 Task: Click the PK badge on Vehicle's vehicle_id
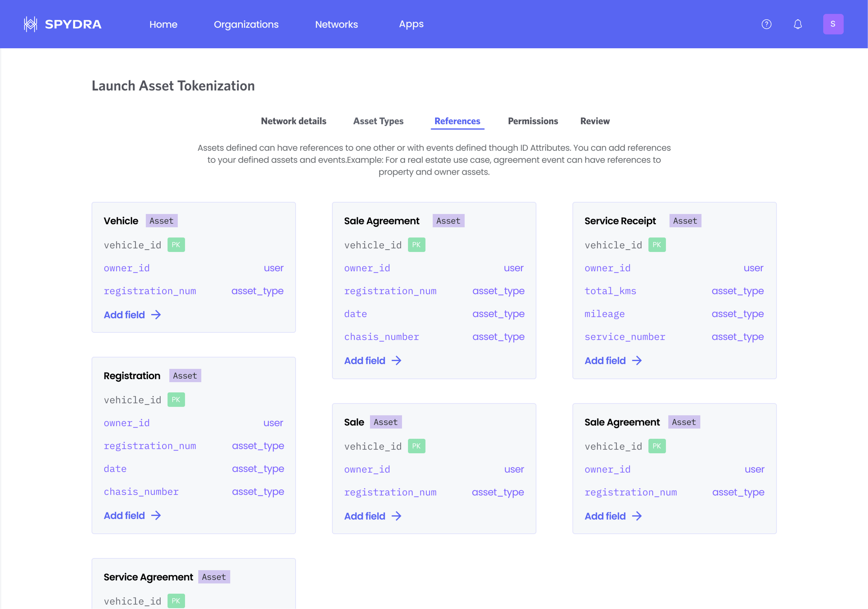176,245
